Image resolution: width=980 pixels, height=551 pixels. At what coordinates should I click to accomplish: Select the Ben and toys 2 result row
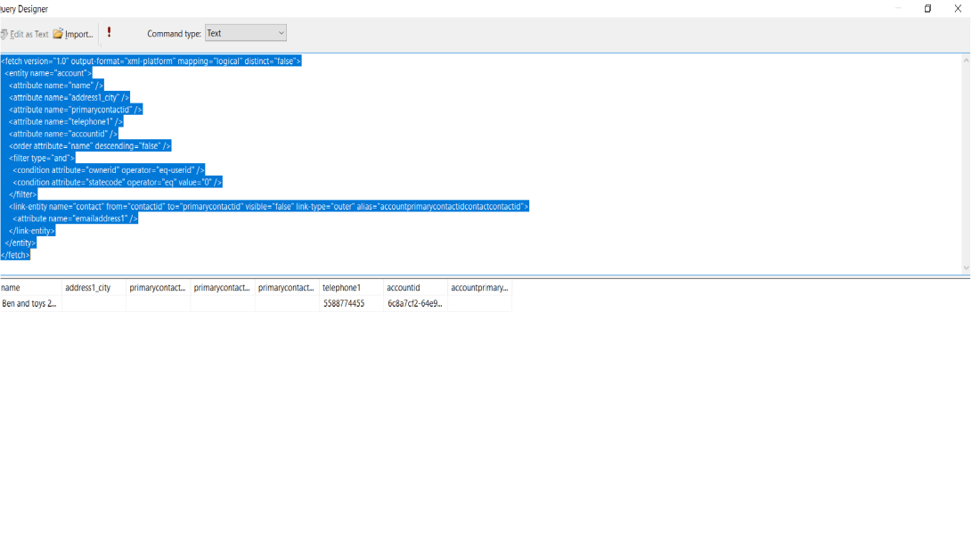coord(29,303)
